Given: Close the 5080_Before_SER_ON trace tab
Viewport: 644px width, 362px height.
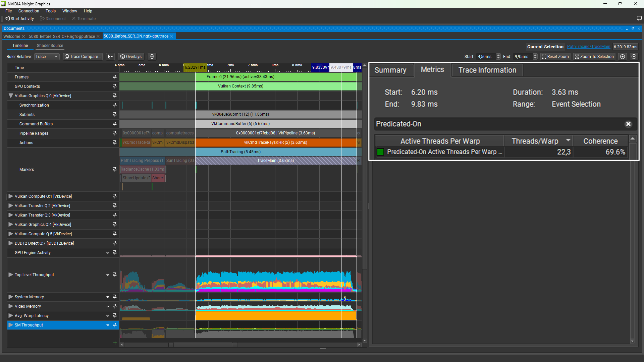Looking at the screenshot, I should (171, 36).
